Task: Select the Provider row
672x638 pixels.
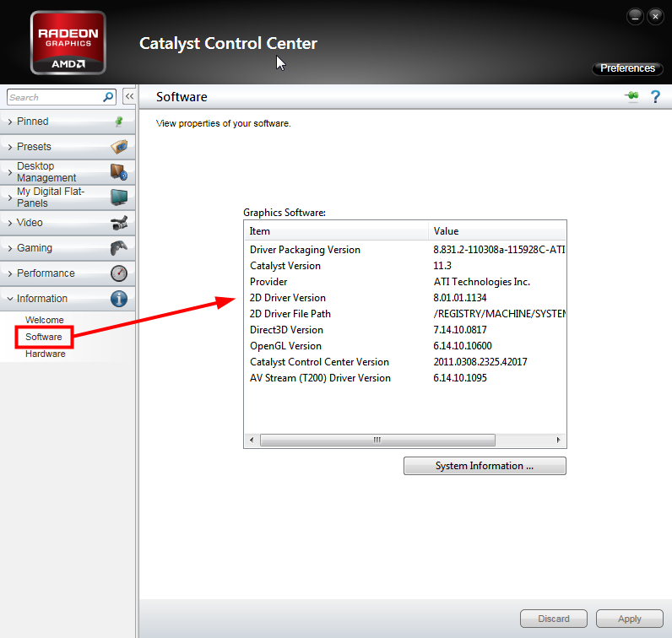Action: tap(405, 282)
